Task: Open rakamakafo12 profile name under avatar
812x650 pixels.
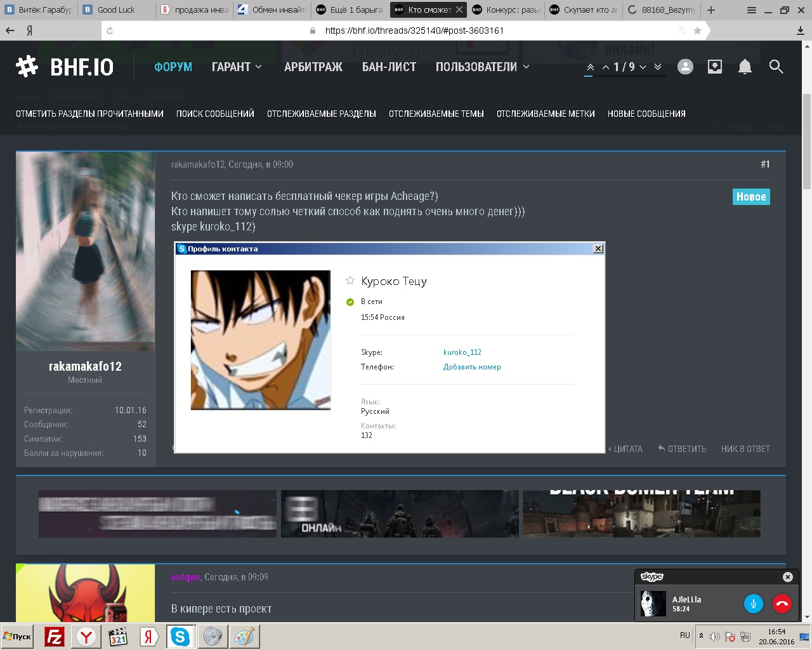Action: (x=85, y=366)
